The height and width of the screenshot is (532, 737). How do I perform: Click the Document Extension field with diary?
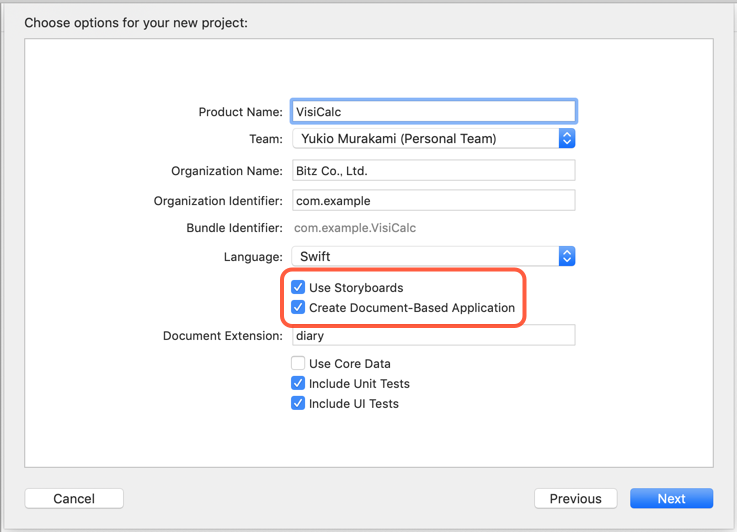point(433,336)
